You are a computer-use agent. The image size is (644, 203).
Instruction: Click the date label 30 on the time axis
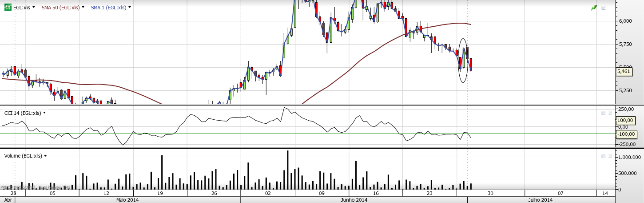[490, 194]
